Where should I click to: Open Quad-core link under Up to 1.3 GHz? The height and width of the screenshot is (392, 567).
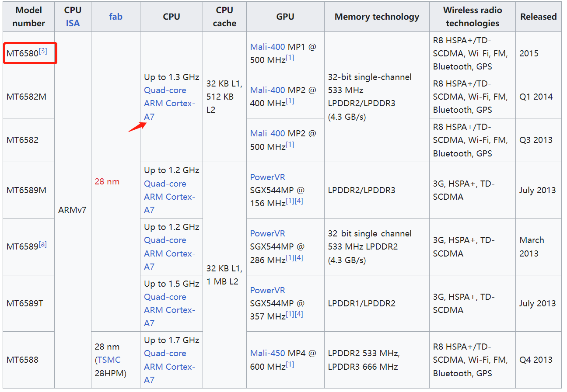coord(165,90)
